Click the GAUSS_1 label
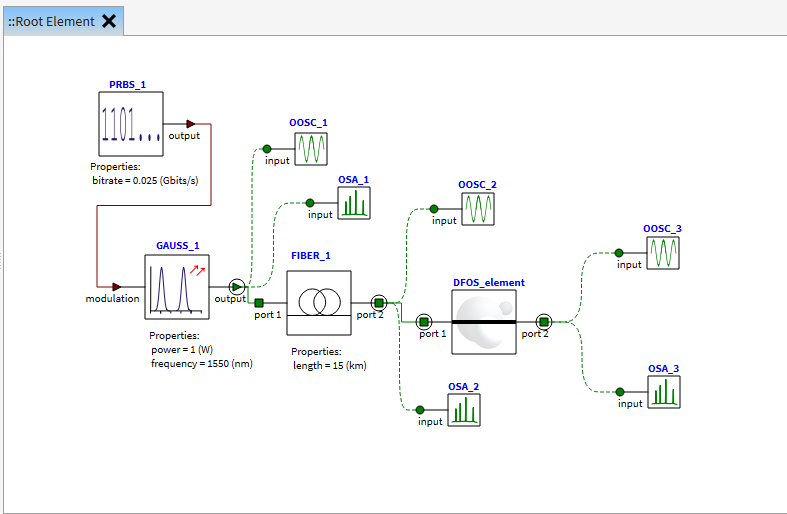Viewport: 787px width, 514px height. coord(178,245)
